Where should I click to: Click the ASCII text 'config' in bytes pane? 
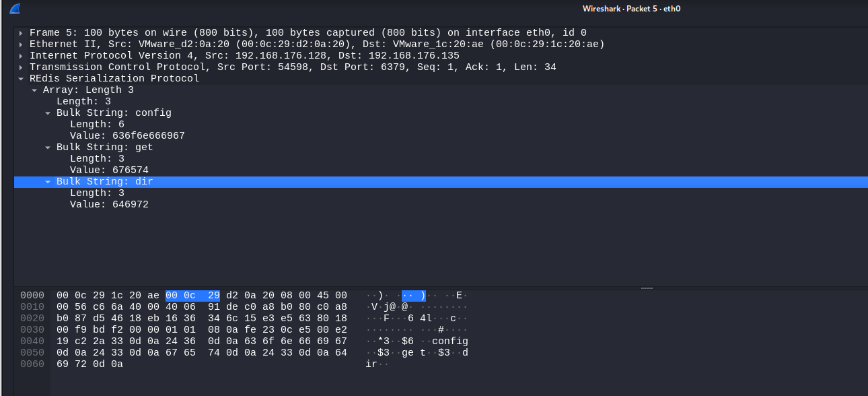[450, 341]
